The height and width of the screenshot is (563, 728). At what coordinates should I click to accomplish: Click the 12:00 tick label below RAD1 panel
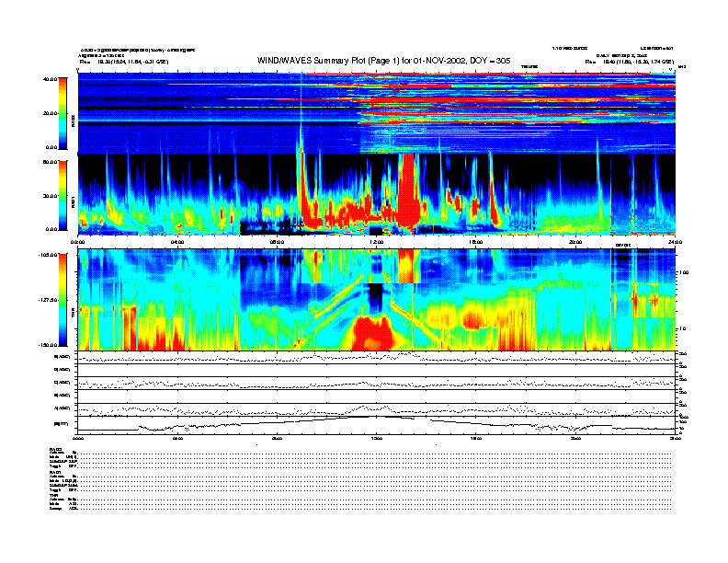pos(377,242)
